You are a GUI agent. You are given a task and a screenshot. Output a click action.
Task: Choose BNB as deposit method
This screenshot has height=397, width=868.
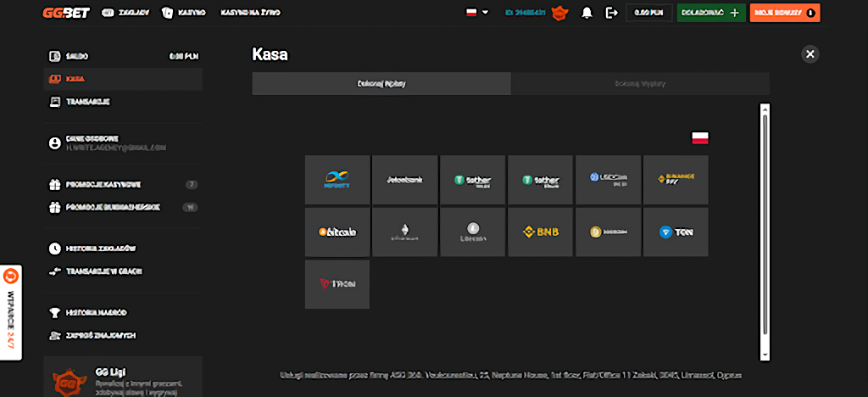click(x=540, y=232)
